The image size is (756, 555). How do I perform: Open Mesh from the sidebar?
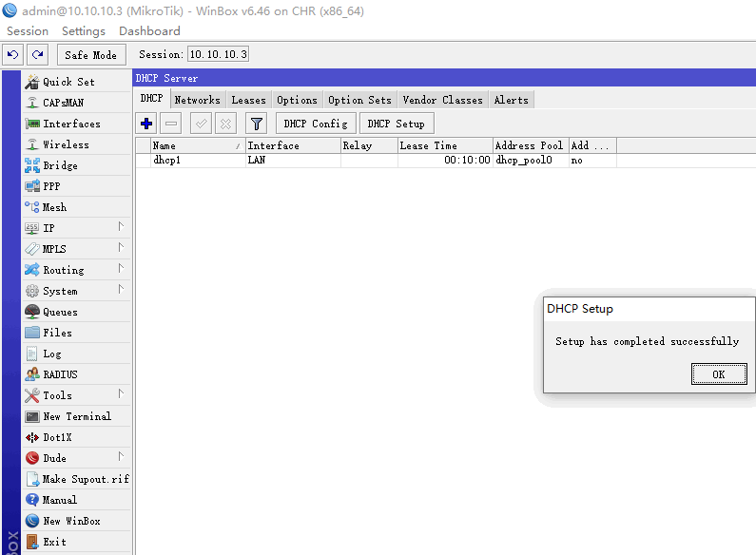pyautogui.click(x=77, y=207)
